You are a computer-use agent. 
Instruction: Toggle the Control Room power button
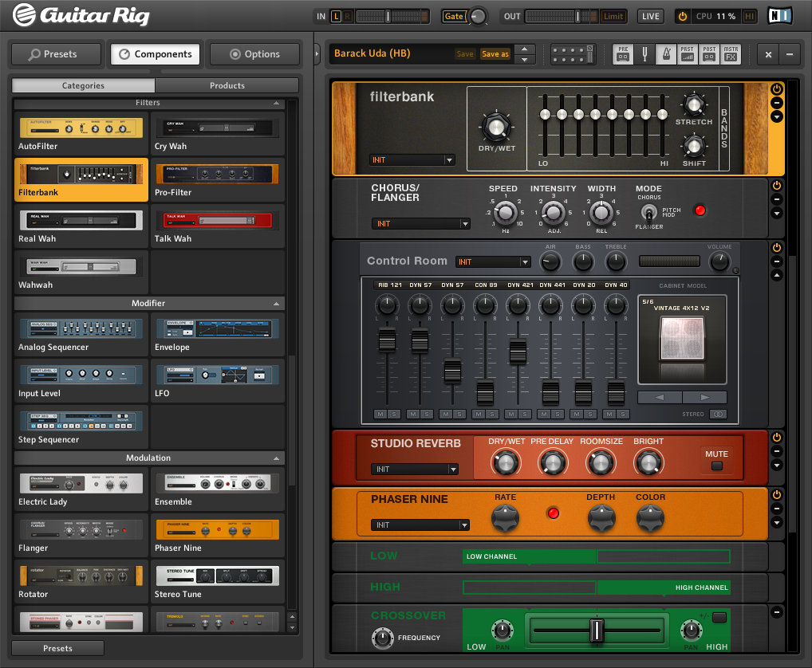tap(776, 247)
